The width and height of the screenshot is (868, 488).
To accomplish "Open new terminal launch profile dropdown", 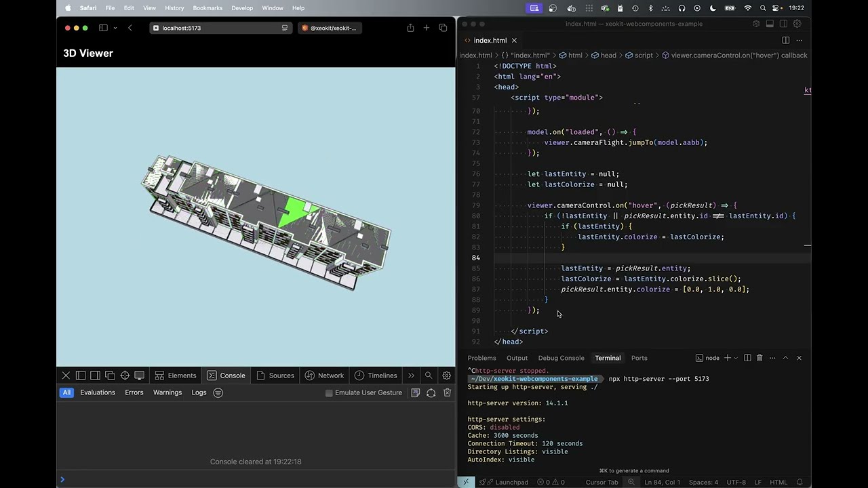I will coord(736,358).
